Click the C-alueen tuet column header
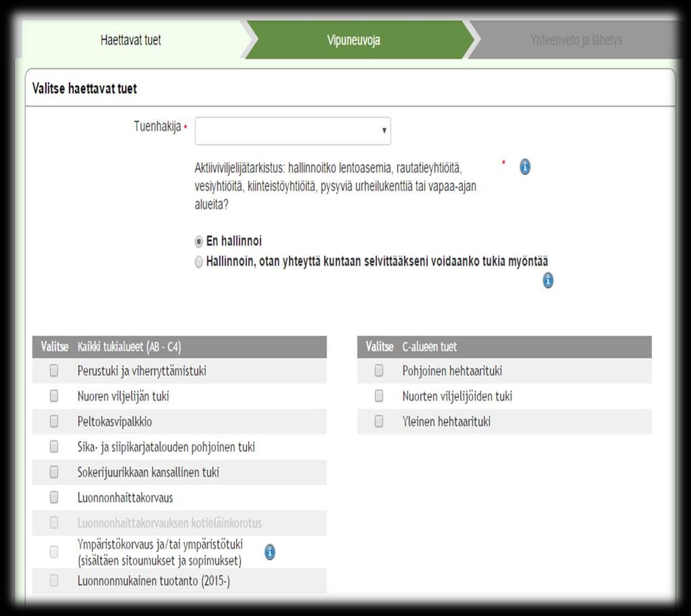 (x=430, y=347)
